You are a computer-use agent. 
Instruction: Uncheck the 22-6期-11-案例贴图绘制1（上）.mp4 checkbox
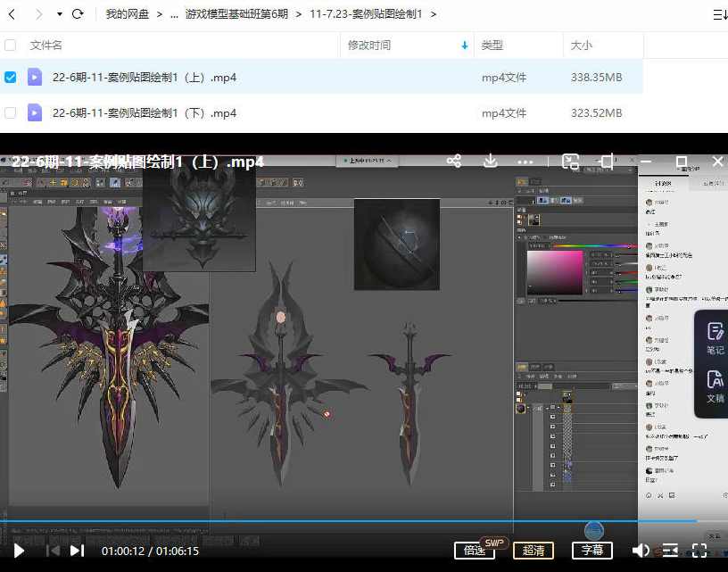(10, 78)
